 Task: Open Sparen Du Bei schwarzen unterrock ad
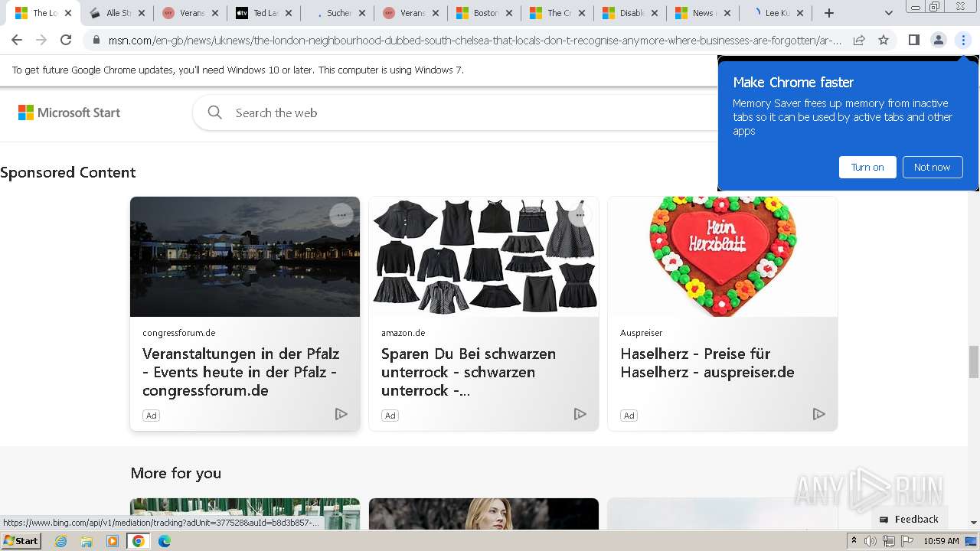(x=469, y=372)
